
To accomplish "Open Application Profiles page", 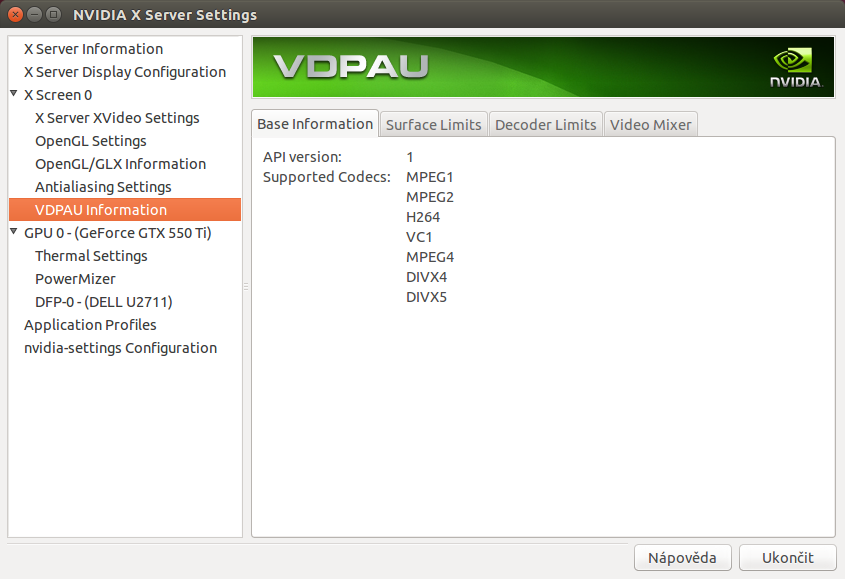I will coord(125,325).
